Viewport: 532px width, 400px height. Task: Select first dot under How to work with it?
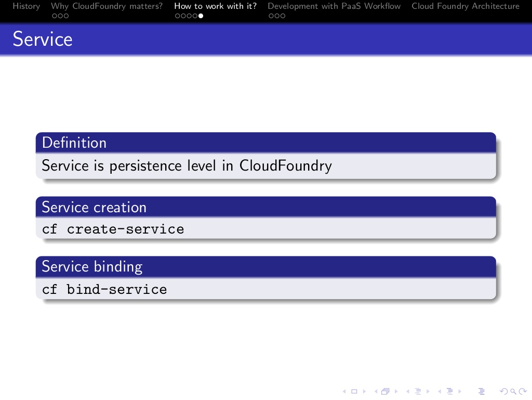click(x=178, y=16)
